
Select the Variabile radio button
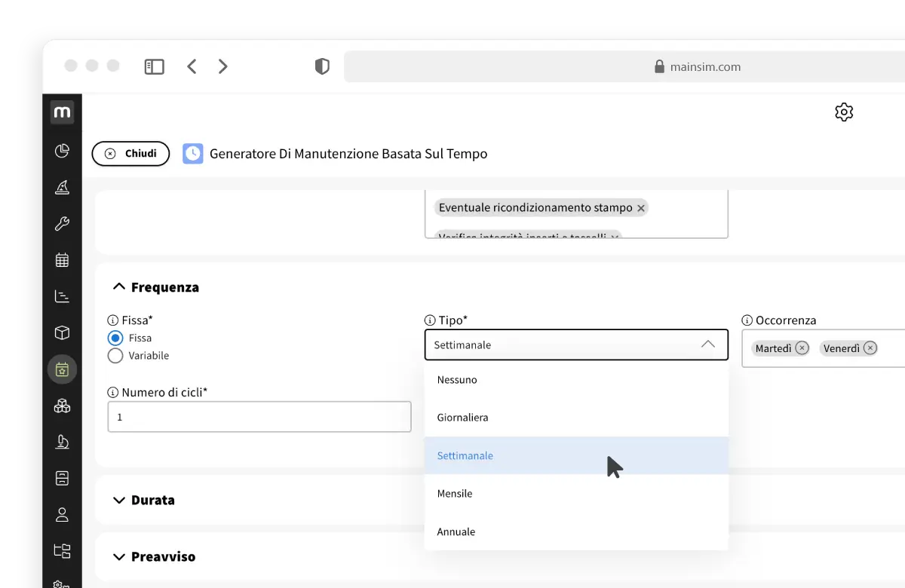(115, 356)
